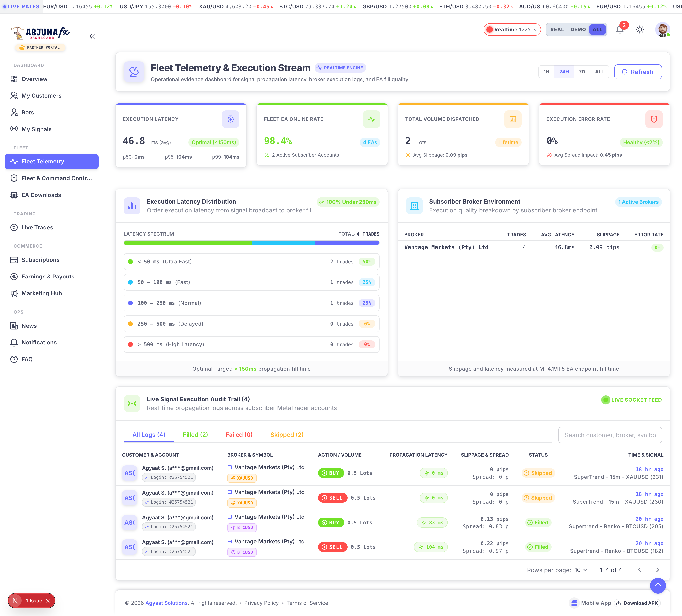Click the Fleet Telemetry header satellite icon
Screen dimensions: 682x616
pos(134,72)
